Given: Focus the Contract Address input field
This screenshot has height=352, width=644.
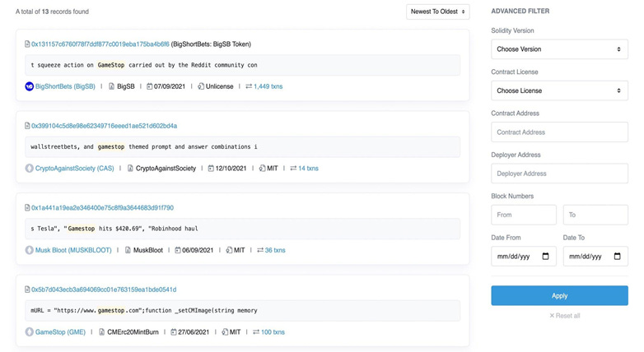Looking at the screenshot, I should 559,132.
